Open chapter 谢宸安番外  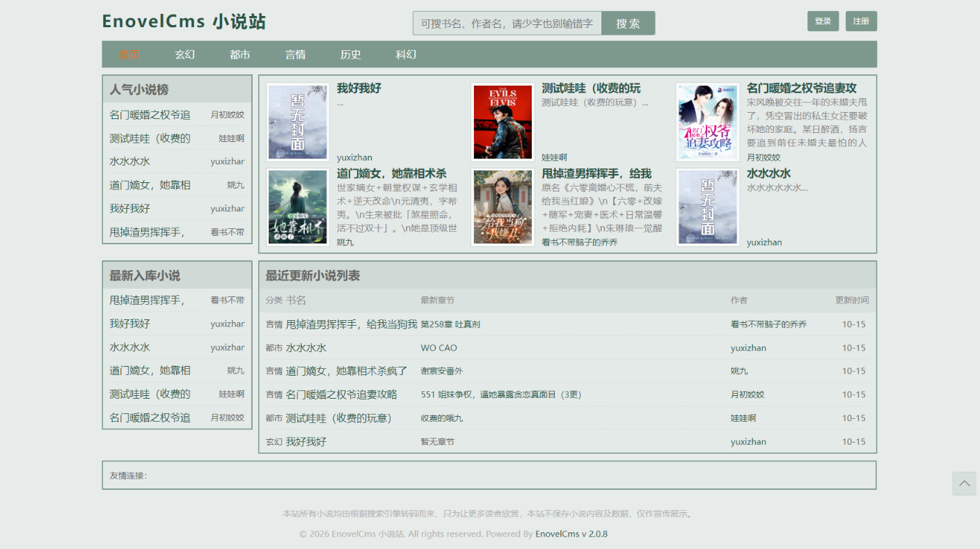pyautogui.click(x=442, y=371)
